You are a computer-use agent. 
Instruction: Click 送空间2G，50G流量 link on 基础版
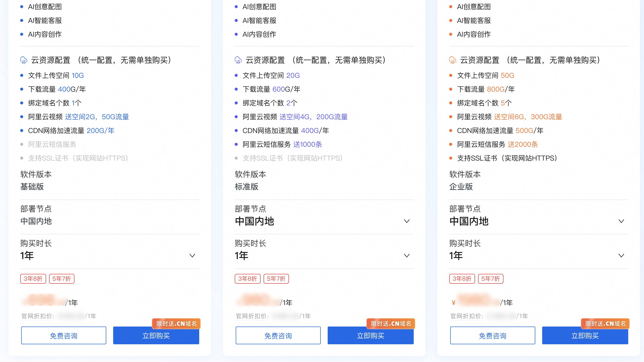[x=97, y=117]
